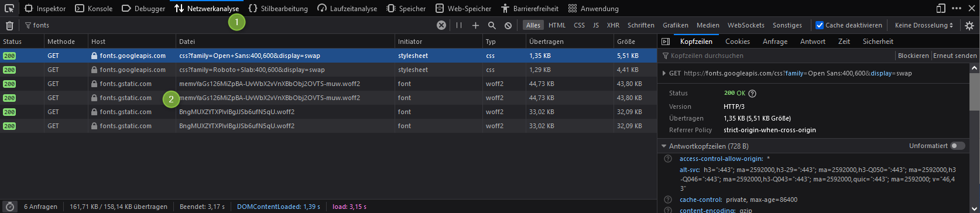Pause network recording
This screenshot has height=213, width=980.
[x=459, y=25]
